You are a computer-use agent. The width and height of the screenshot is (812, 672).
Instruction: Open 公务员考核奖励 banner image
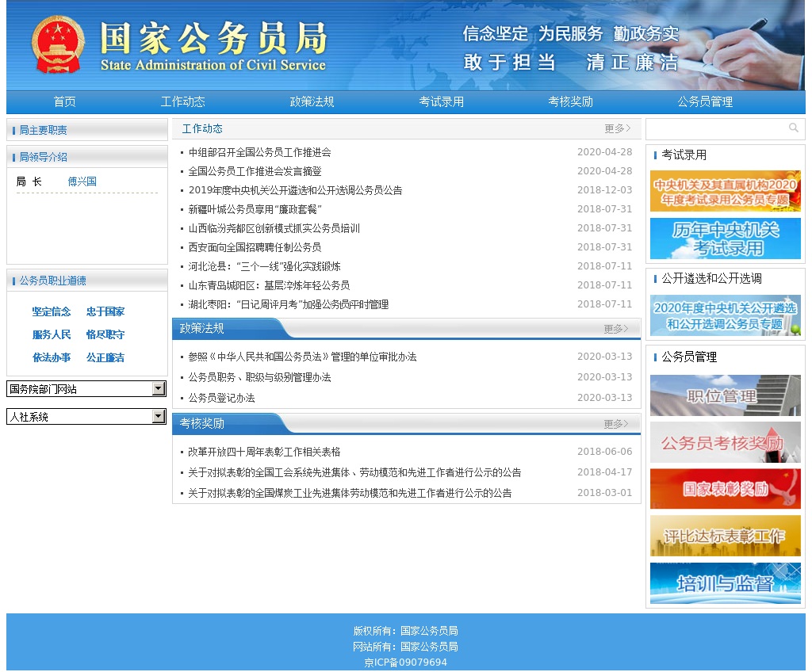coord(725,442)
